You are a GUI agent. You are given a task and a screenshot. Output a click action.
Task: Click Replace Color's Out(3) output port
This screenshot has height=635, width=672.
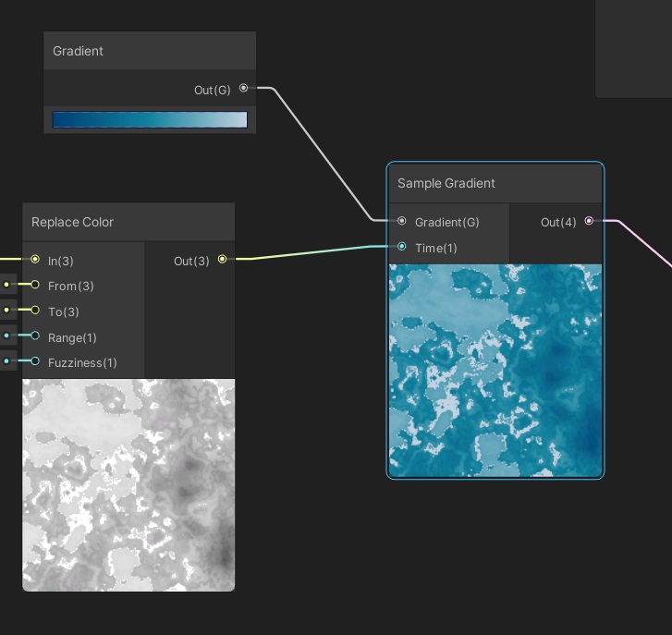[222, 261]
